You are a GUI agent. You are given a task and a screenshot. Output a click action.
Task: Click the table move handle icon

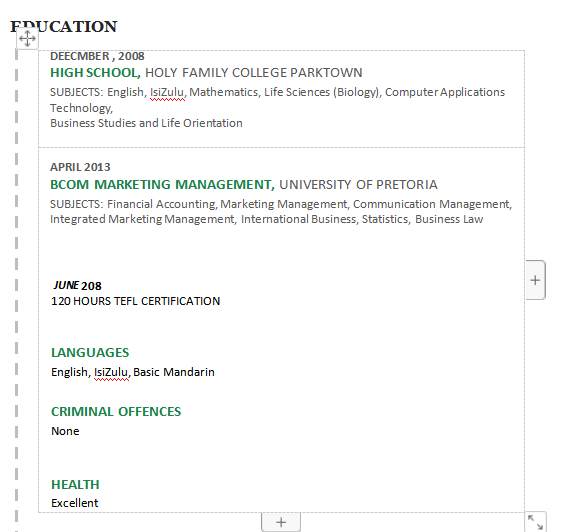27,39
